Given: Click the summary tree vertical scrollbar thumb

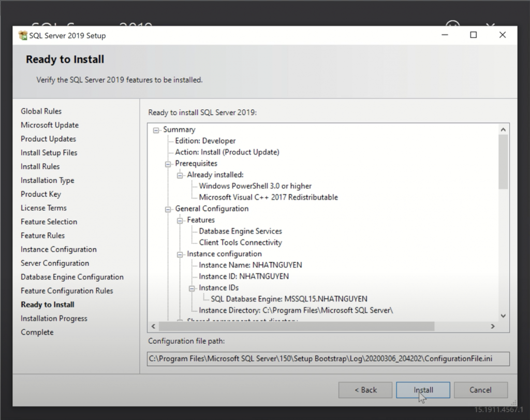Looking at the screenshot, I should point(503,162).
